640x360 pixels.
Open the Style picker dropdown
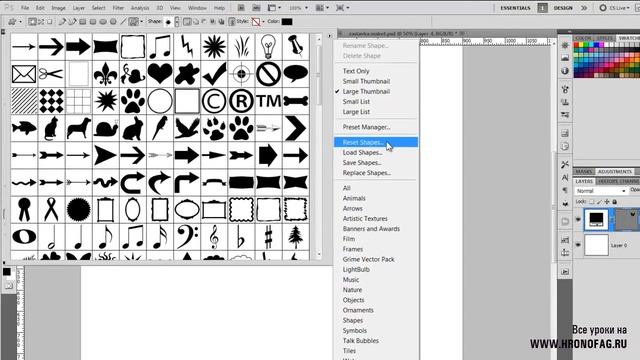[x=263, y=22]
